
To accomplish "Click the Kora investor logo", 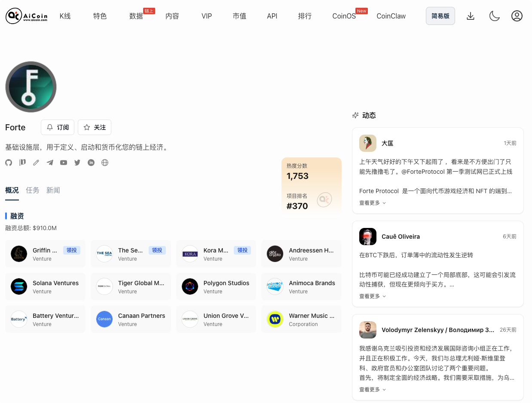I will 190,254.
